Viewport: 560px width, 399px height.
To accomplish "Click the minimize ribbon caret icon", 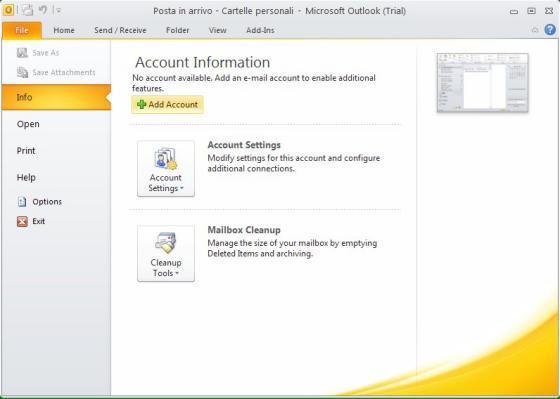I will pyautogui.click(x=535, y=30).
